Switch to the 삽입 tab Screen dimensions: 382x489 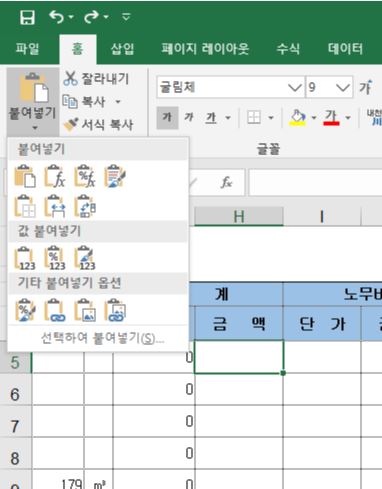(x=122, y=49)
